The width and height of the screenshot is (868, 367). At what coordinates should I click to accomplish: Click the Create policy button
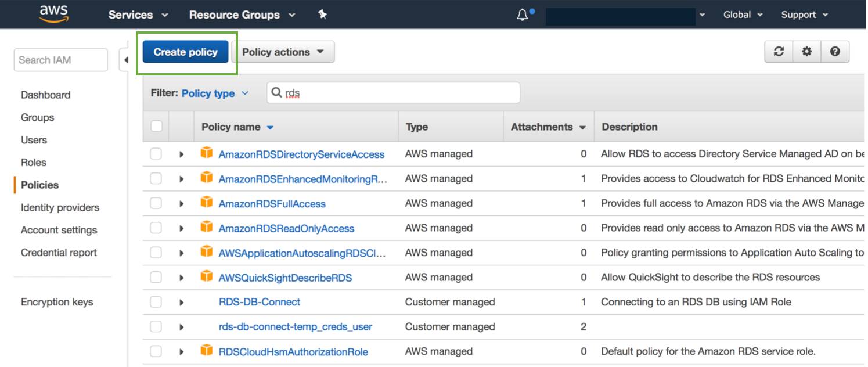pyautogui.click(x=185, y=52)
